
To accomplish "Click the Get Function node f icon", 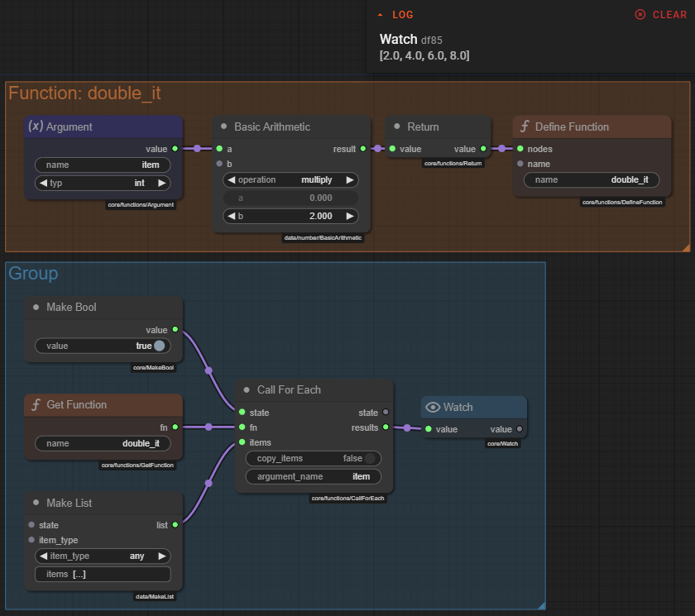I will coord(36,404).
